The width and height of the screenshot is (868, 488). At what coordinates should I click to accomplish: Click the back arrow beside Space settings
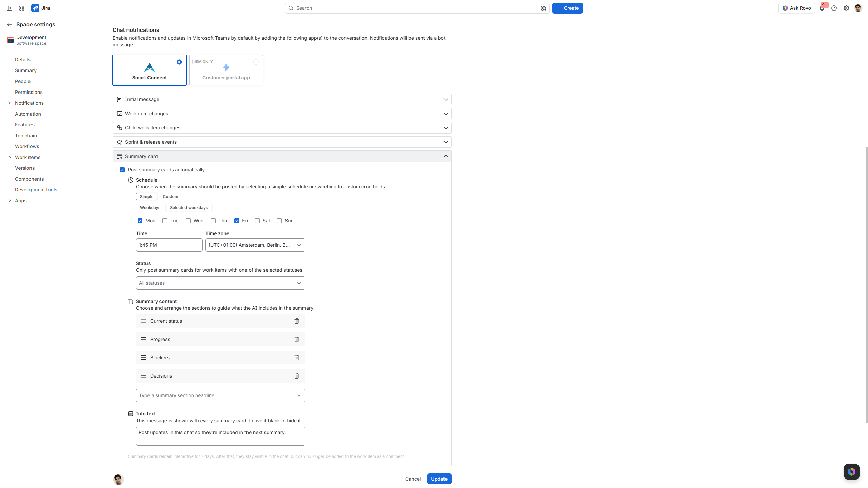tap(9, 24)
